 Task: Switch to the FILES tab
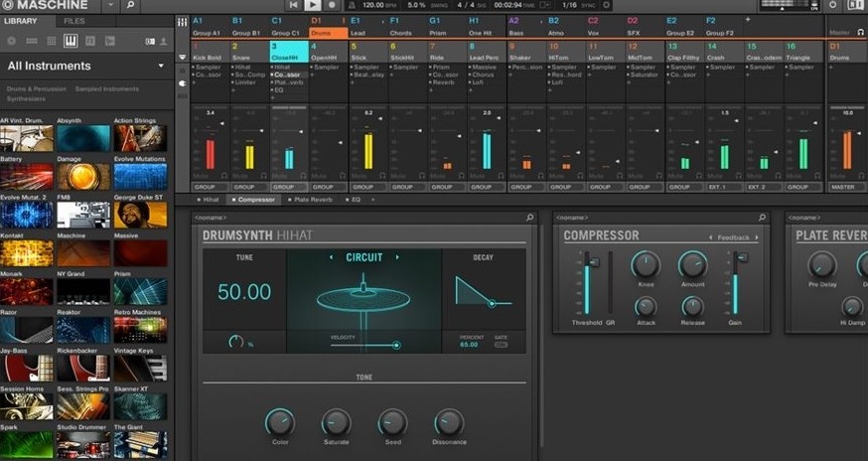tap(74, 21)
